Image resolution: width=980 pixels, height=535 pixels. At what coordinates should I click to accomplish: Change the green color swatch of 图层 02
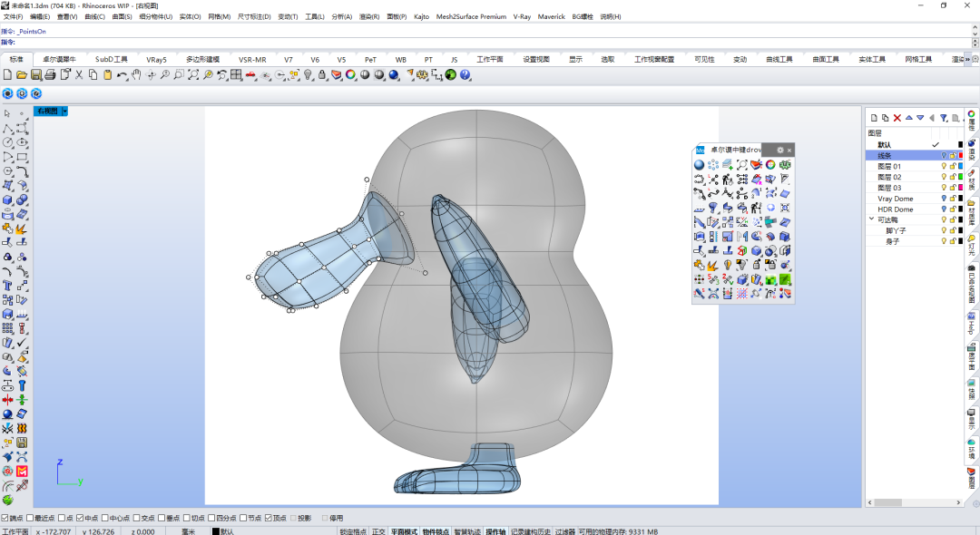pos(961,177)
